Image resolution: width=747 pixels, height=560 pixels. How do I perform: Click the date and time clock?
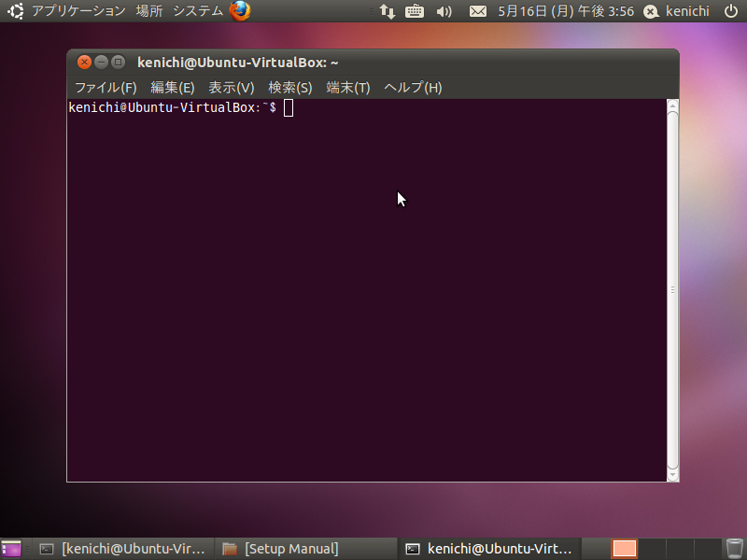566,11
